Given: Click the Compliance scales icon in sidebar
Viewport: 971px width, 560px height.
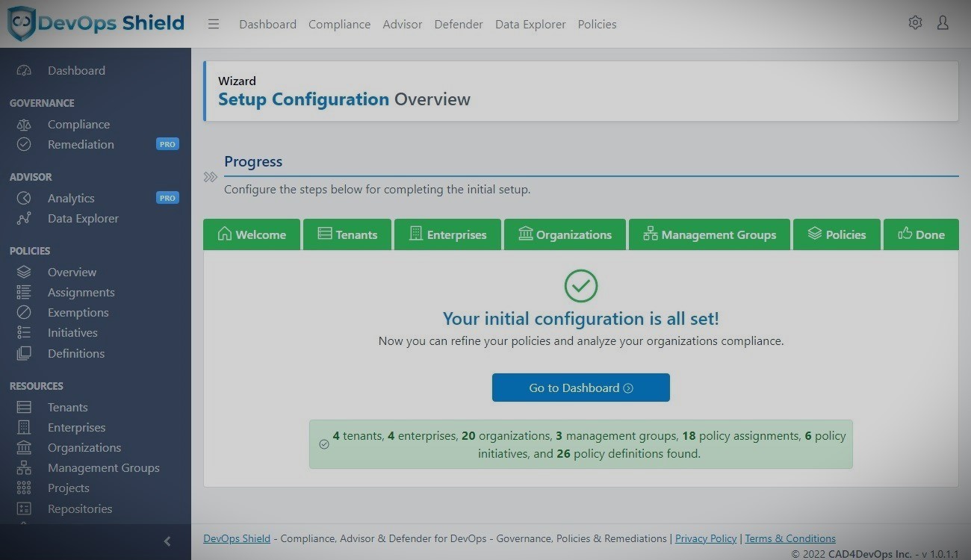Looking at the screenshot, I should [x=24, y=125].
